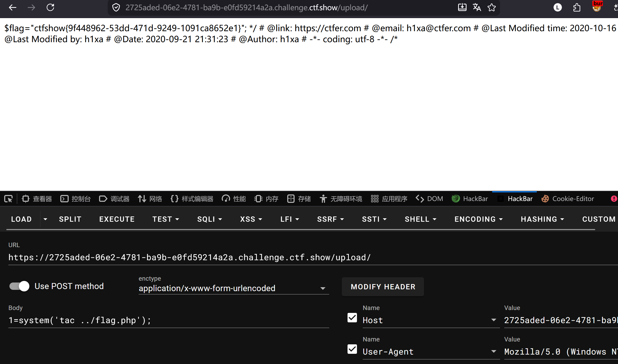The height and width of the screenshot is (364, 618).
Task: Open the enctype dropdown selector
Action: coord(234,288)
